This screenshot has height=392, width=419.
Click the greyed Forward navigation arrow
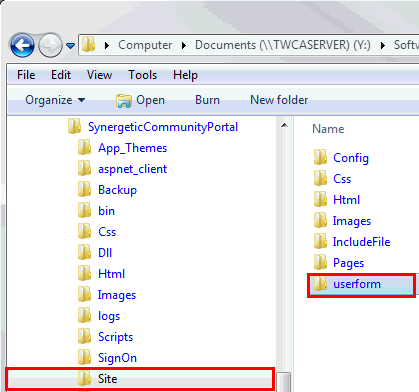(x=50, y=45)
